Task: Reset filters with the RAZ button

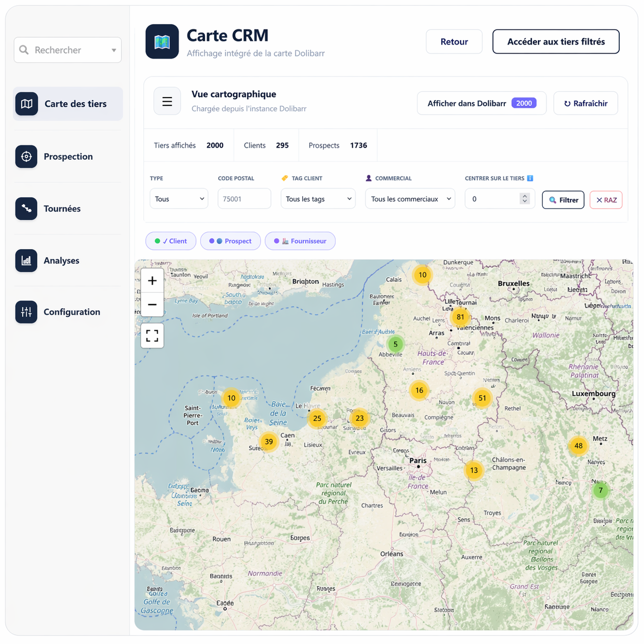Action: pyautogui.click(x=606, y=200)
